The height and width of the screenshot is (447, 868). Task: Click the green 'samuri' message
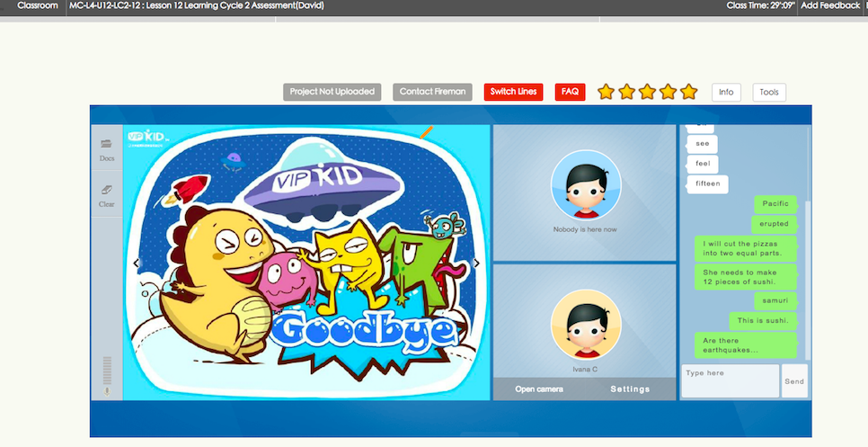[775, 300]
